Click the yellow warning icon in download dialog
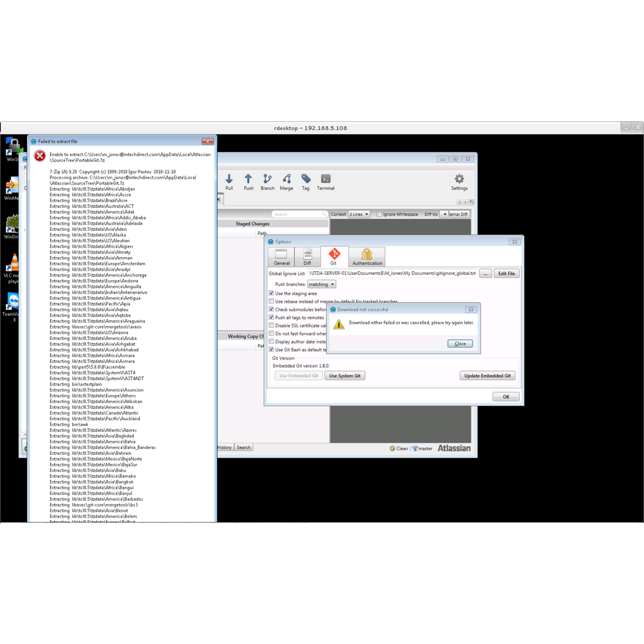This screenshot has height=644, width=644. click(339, 325)
